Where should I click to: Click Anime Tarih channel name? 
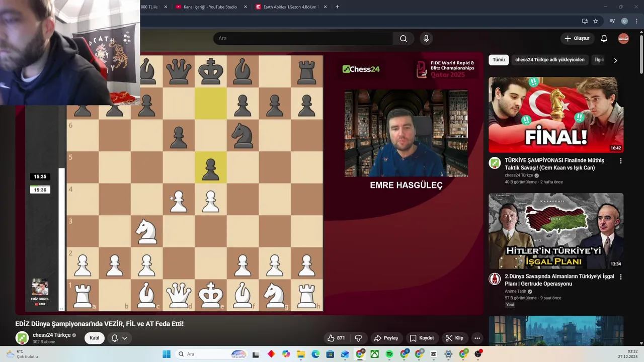[x=515, y=291]
